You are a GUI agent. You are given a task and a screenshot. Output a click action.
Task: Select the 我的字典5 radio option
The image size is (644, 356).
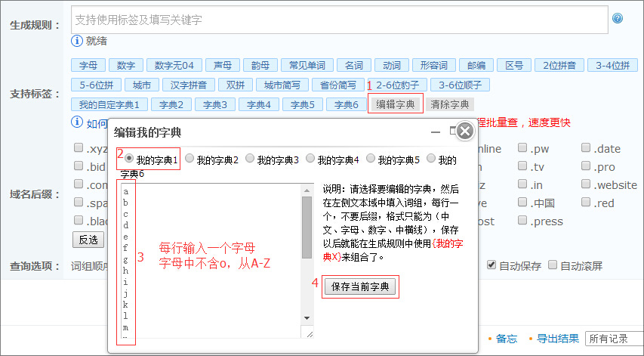coord(371,159)
